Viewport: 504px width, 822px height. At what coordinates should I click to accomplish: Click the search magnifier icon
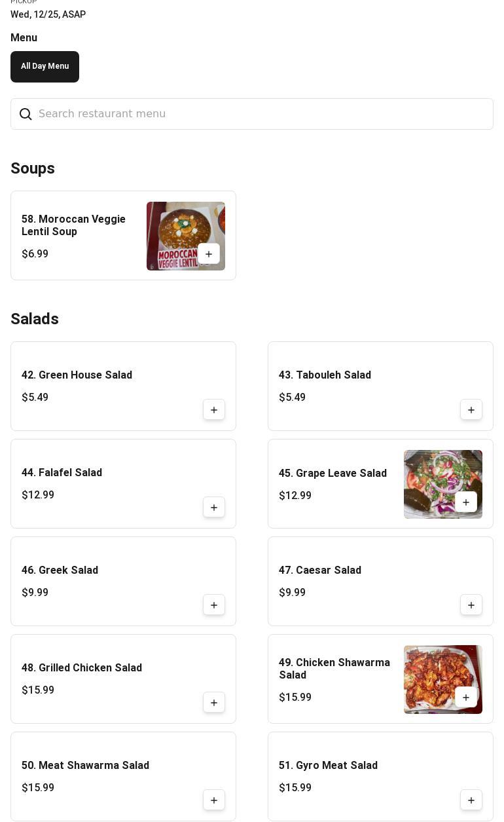pyautogui.click(x=26, y=115)
